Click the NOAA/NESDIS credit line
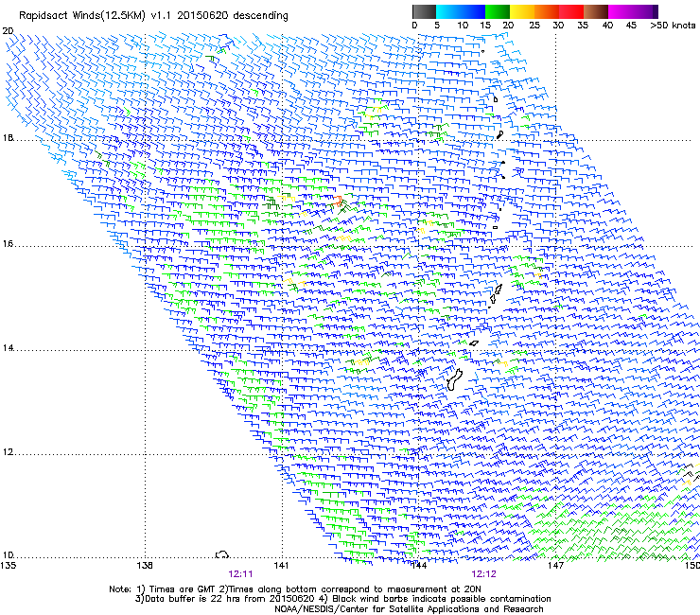Viewport: 700px width, 615px height. [x=409, y=609]
